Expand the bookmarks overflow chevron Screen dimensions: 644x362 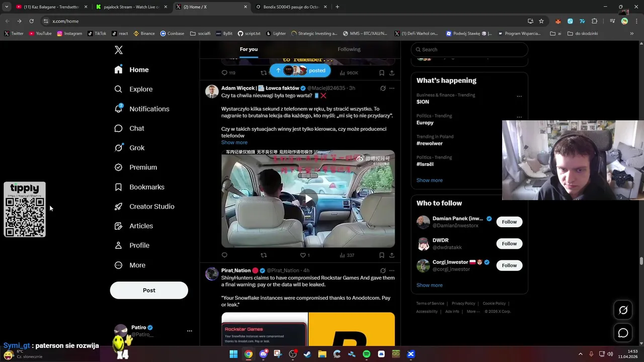(632, 34)
